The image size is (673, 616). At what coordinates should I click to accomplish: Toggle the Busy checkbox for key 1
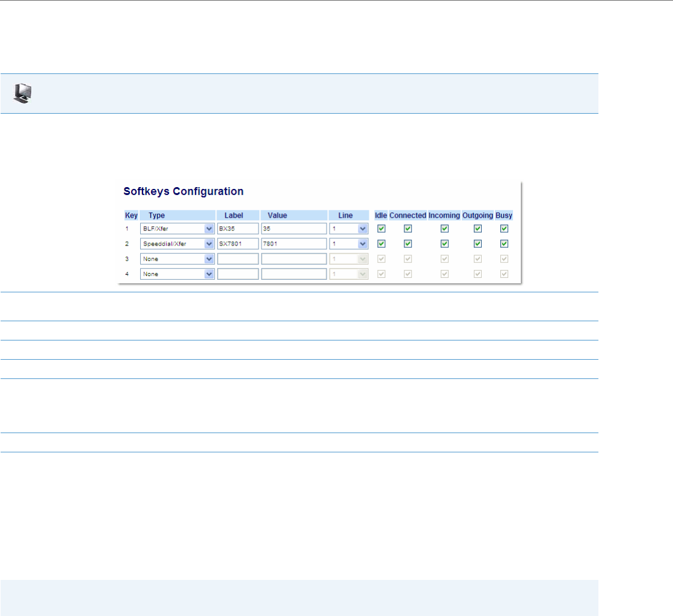505,229
